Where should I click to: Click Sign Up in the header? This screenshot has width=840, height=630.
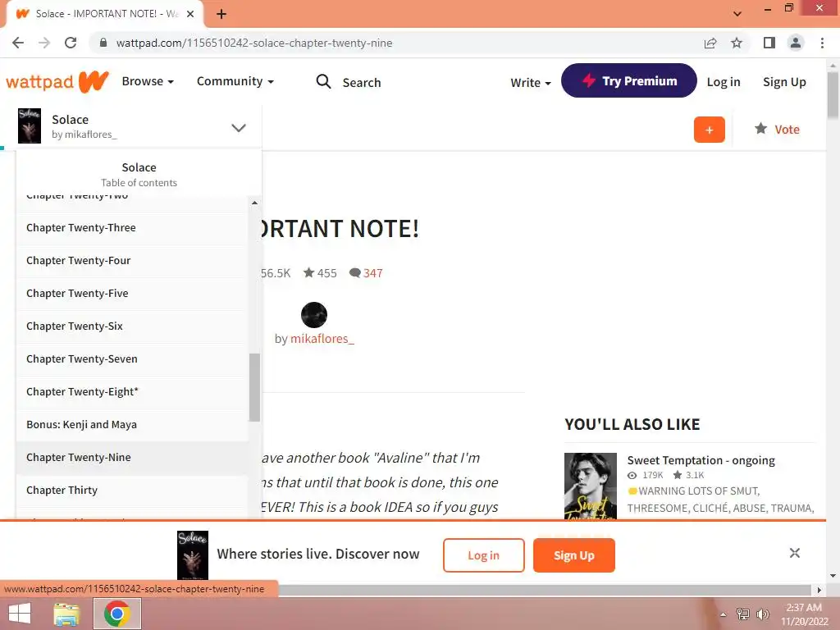pyautogui.click(x=784, y=82)
